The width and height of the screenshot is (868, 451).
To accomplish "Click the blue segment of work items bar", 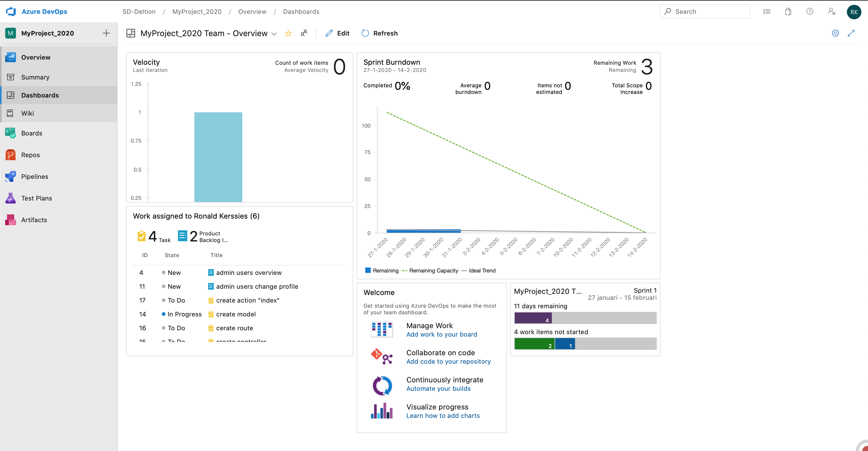I will (565, 344).
